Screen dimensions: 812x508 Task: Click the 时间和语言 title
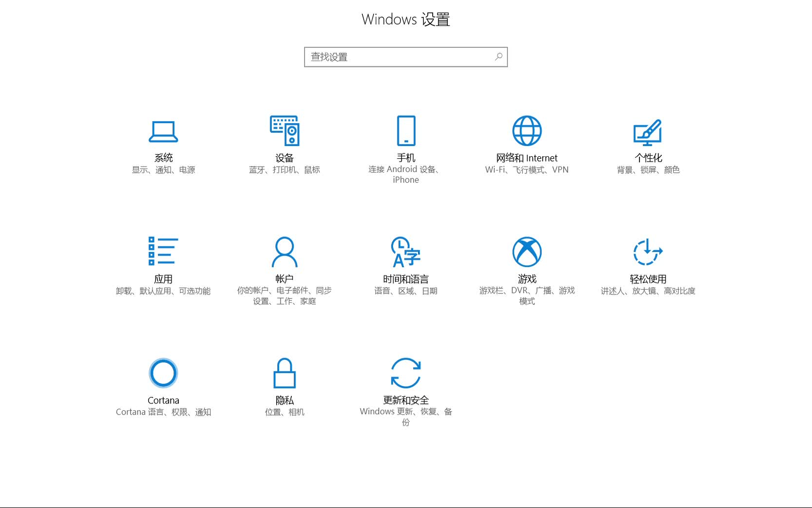pos(406,279)
